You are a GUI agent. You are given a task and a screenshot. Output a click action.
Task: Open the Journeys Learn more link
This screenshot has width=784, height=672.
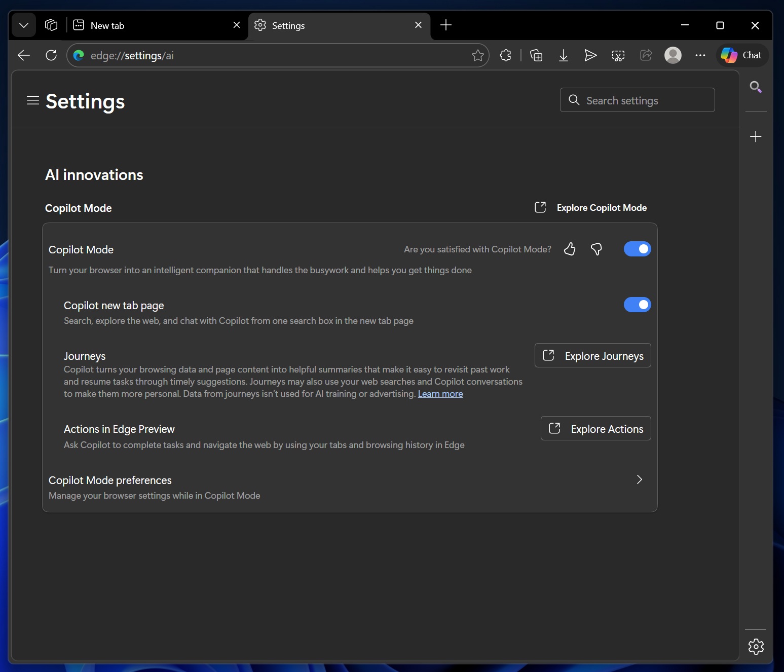coord(440,394)
